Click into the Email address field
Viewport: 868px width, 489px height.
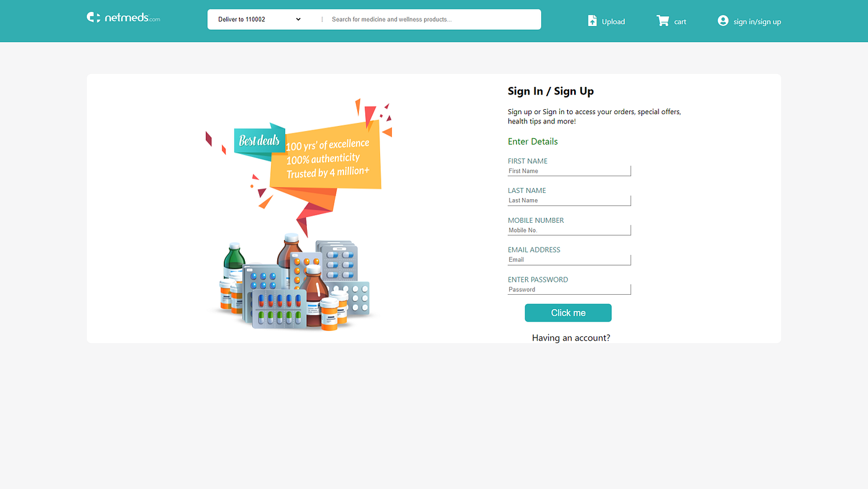click(x=569, y=259)
